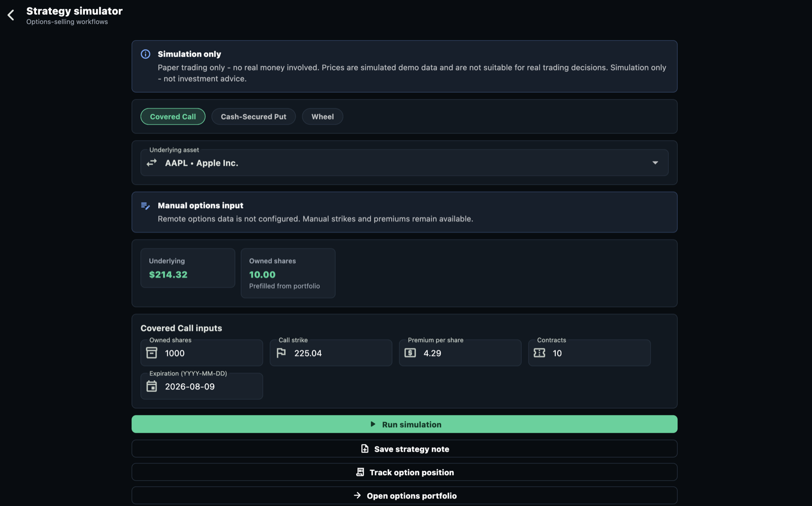Click the Options-selling workflows subtitle
This screenshot has width=812, height=506.
pos(67,22)
